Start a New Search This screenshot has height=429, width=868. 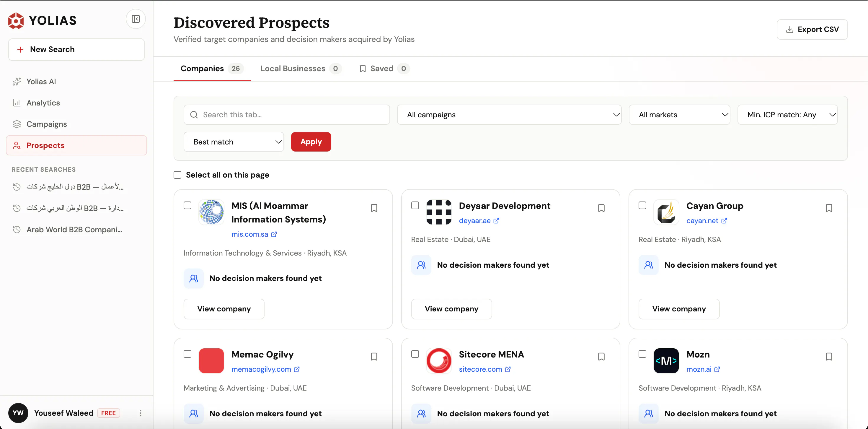point(76,50)
